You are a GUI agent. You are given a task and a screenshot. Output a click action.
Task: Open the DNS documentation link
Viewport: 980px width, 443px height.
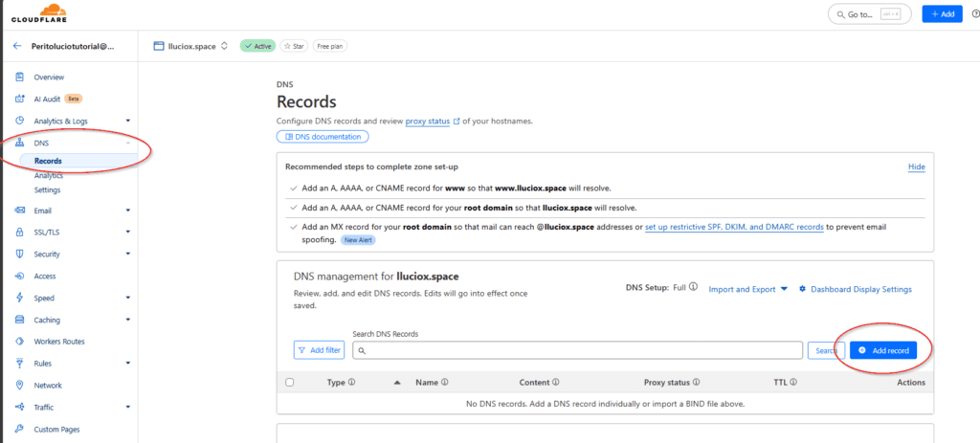(x=323, y=137)
